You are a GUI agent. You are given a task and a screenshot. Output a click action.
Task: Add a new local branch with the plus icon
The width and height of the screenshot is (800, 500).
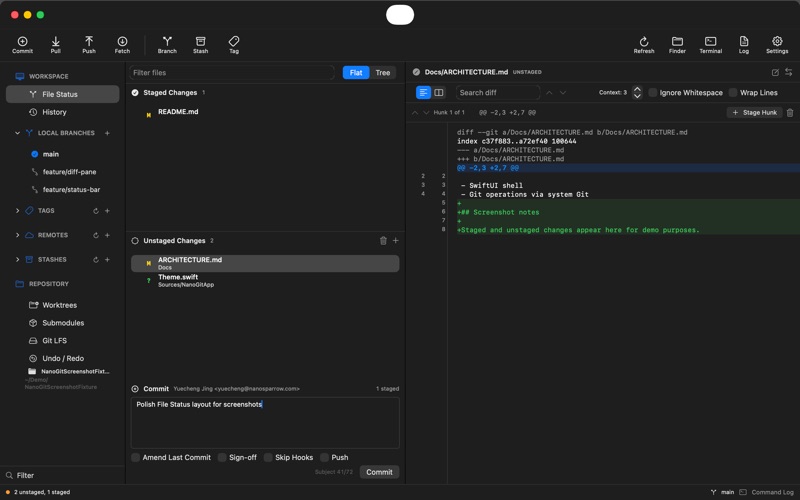107,133
